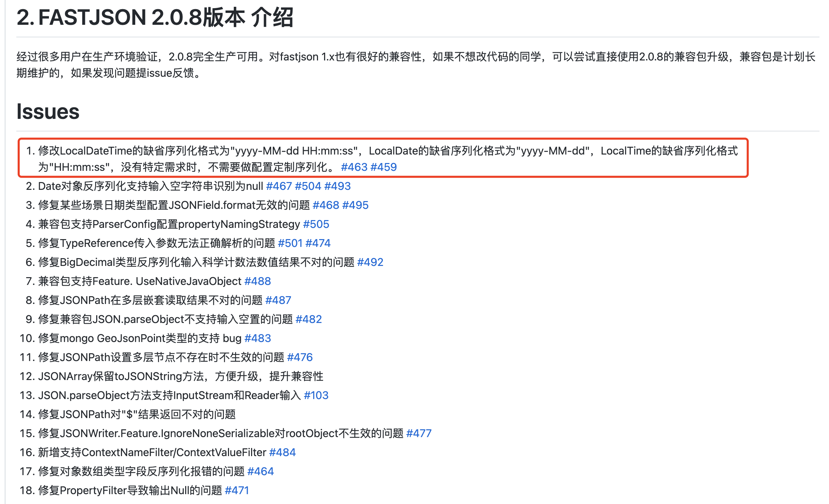Viewport: 829px width, 504px height.
Task: Open IgnoreNoneSerializable issue #477
Action: coord(419,433)
